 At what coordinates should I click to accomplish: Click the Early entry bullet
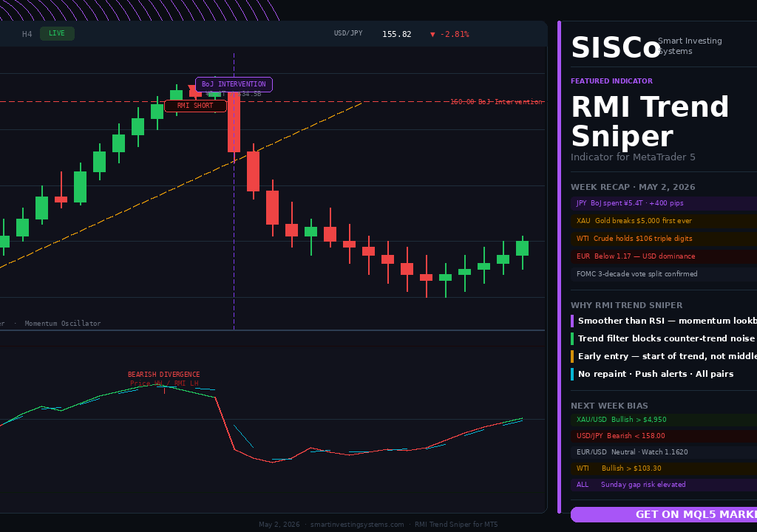(x=664, y=356)
